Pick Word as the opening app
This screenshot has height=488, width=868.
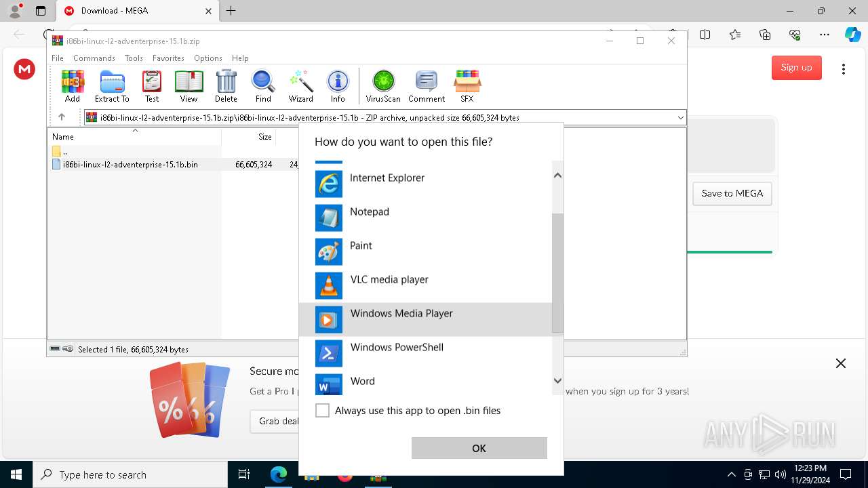pyautogui.click(x=425, y=384)
